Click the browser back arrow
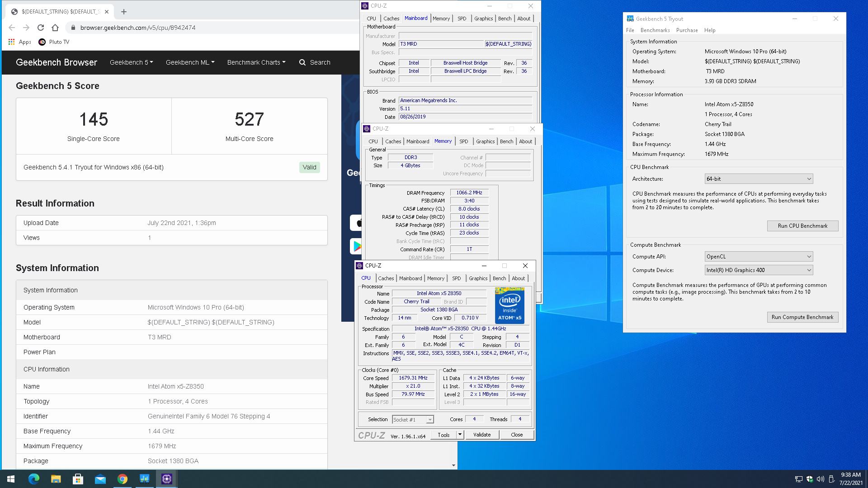The width and height of the screenshot is (868, 488). click(x=12, y=28)
